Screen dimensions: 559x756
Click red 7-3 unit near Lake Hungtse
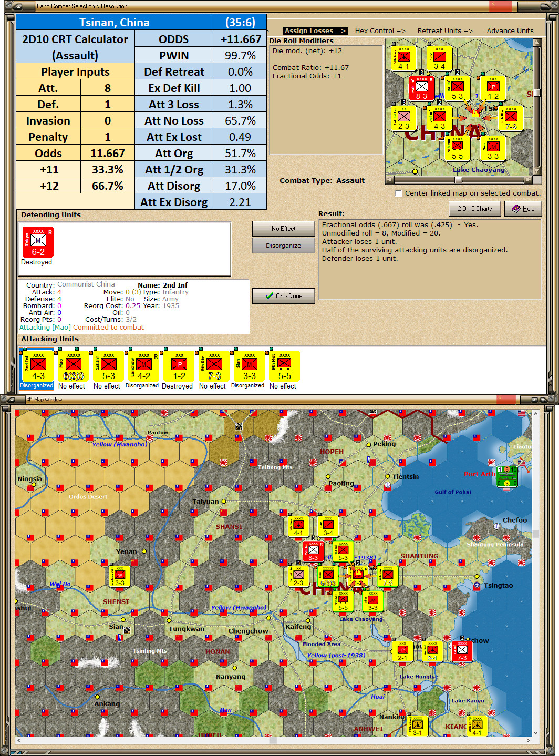(x=462, y=651)
